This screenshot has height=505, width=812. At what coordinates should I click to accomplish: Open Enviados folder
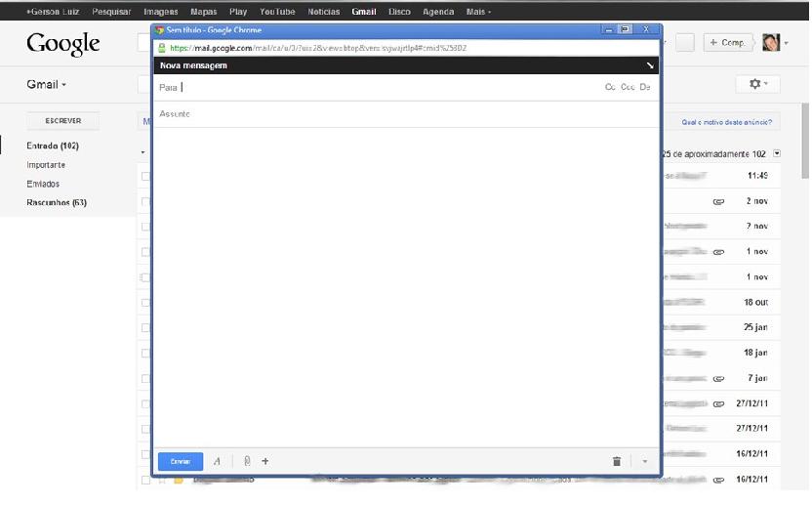(43, 184)
